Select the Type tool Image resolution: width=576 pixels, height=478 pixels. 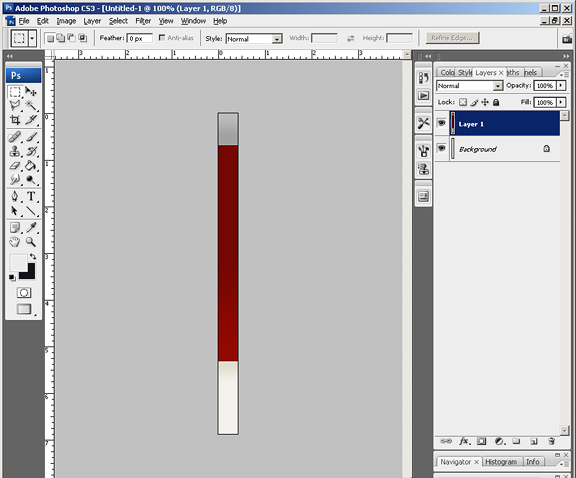pos(31,197)
